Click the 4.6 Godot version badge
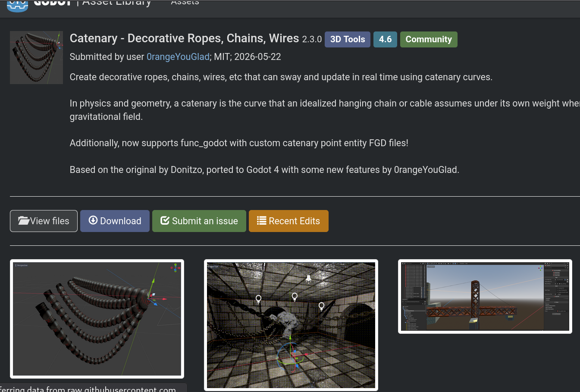Screen dimensions: 580x392 click(x=385, y=39)
